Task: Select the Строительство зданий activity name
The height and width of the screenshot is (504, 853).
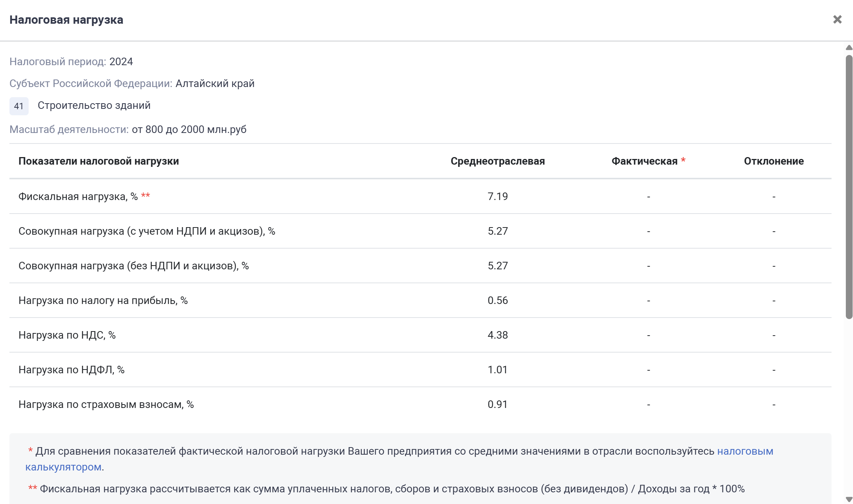Action: click(x=94, y=105)
